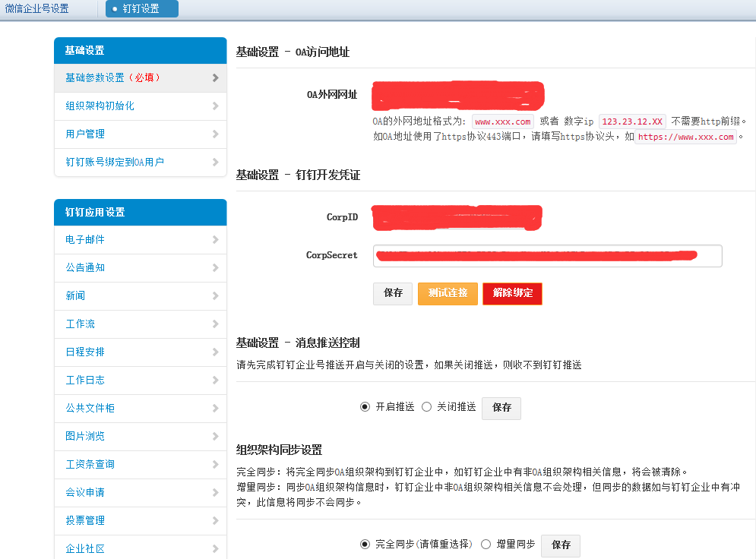Click arrow icon next to 工资条查询
The height and width of the screenshot is (559, 756).
(216, 464)
